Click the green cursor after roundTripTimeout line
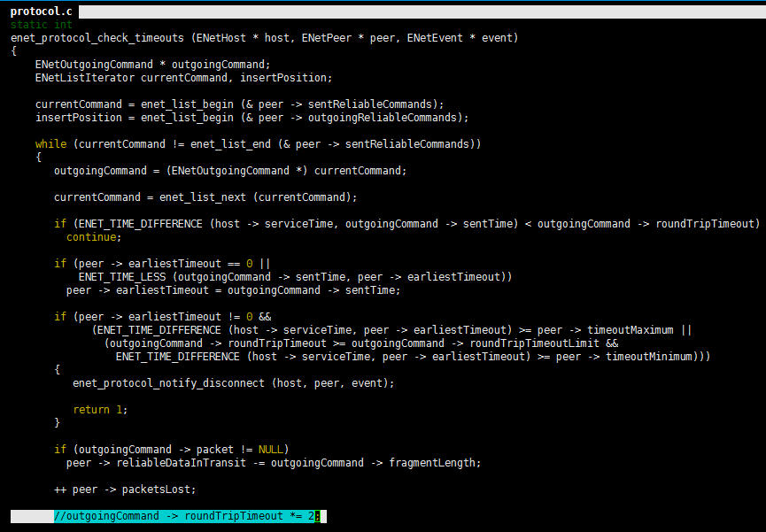The image size is (766, 532). (318, 516)
